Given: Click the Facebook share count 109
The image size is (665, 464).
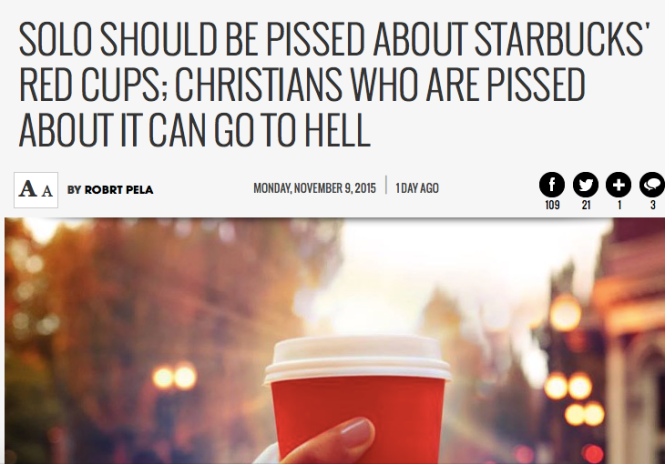Looking at the screenshot, I should 552,205.
